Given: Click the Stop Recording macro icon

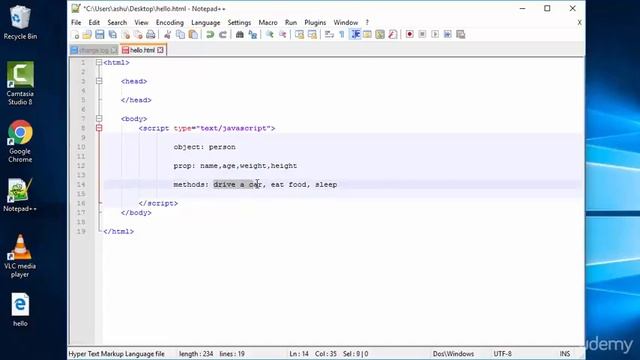Looking at the screenshot, I should [422, 35].
